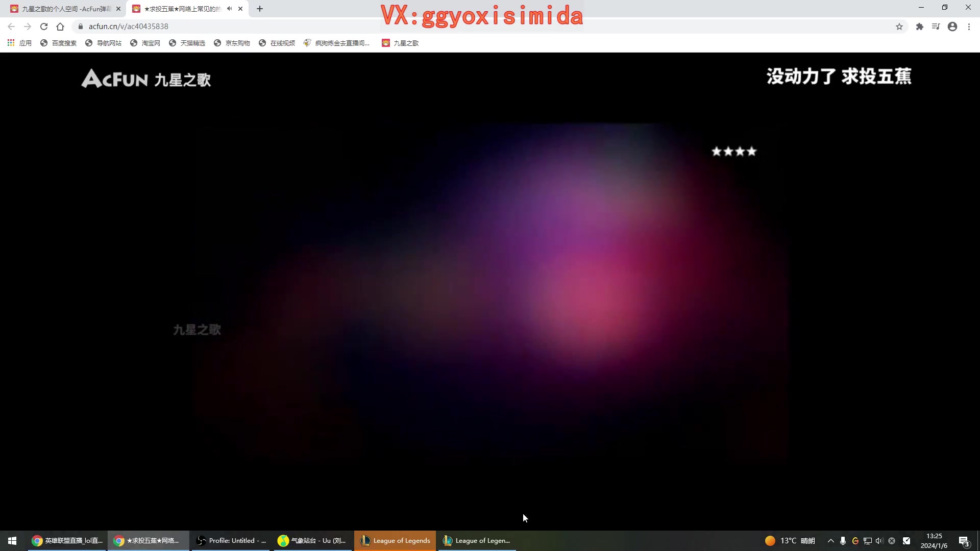Click the browser reload page icon
980x551 pixels.
(x=44, y=27)
